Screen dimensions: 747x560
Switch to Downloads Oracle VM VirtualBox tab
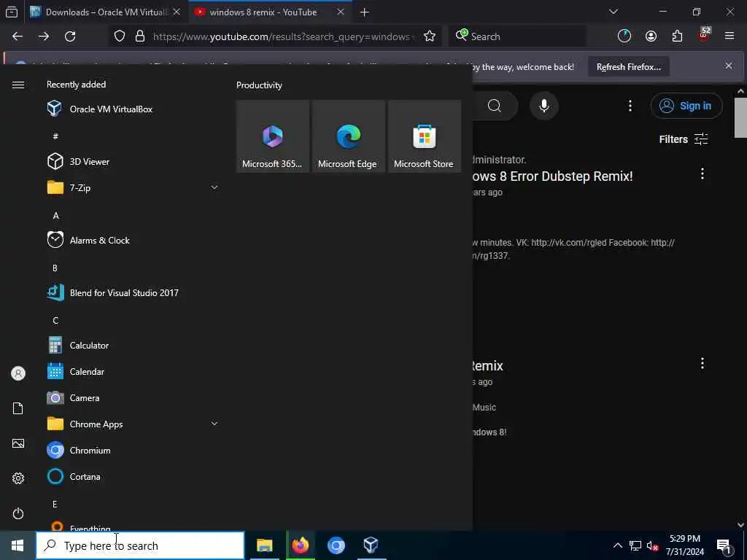click(x=105, y=12)
